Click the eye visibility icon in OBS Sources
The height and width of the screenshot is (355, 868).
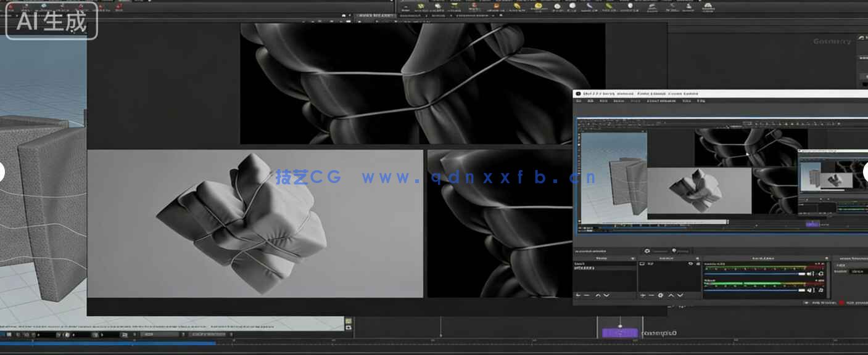pyautogui.click(x=690, y=264)
